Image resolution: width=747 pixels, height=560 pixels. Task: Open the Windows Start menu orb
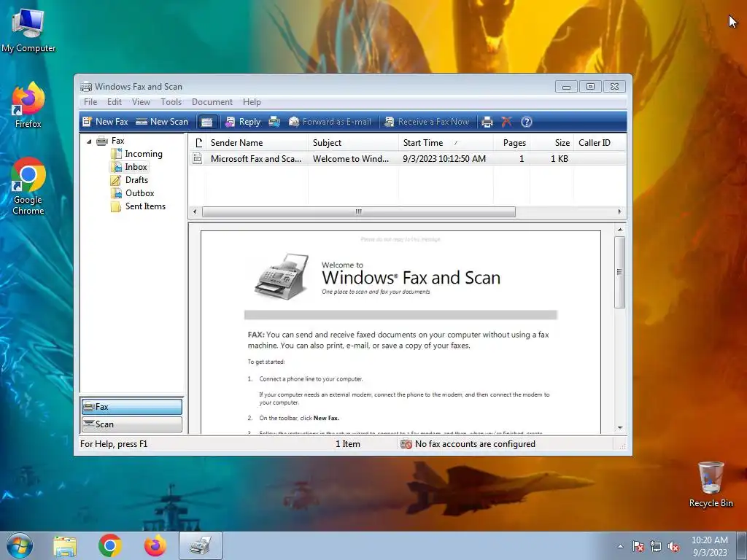click(20, 545)
